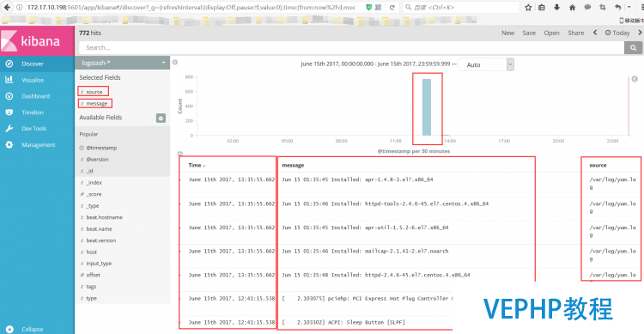Collapse the field sidebar arrow
Screen dimensions: 644x334
coord(175,62)
